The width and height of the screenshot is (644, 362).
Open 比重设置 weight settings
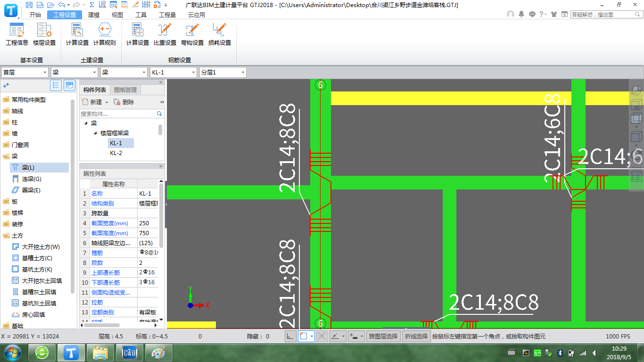point(165,34)
